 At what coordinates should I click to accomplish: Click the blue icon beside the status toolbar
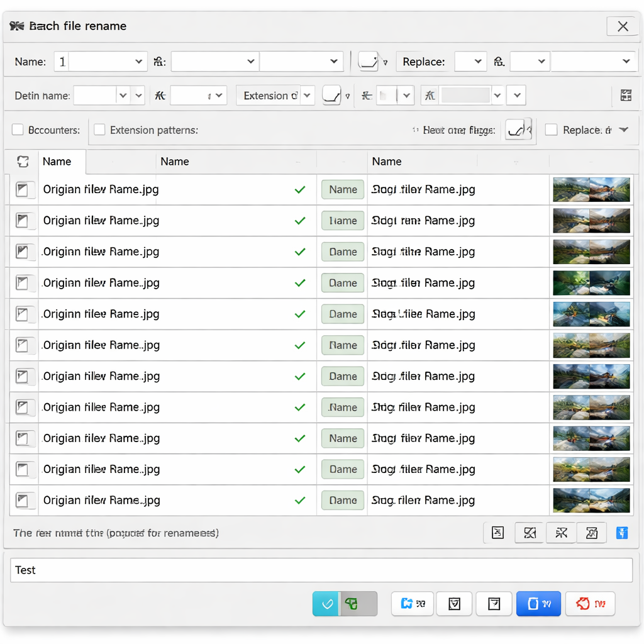pos(621,533)
